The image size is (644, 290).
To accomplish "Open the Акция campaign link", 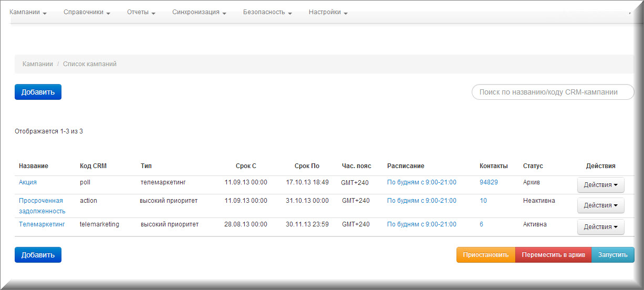I will [x=28, y=182].
